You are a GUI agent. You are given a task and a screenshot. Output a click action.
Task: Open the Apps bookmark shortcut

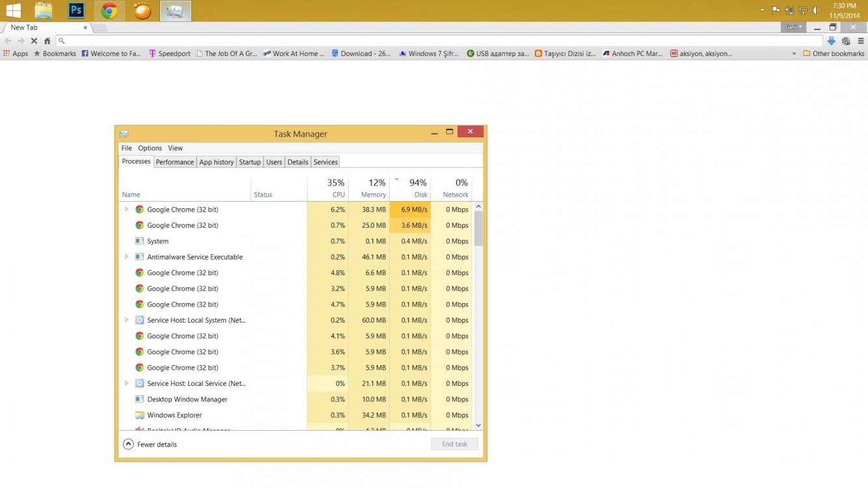point(16,53)
